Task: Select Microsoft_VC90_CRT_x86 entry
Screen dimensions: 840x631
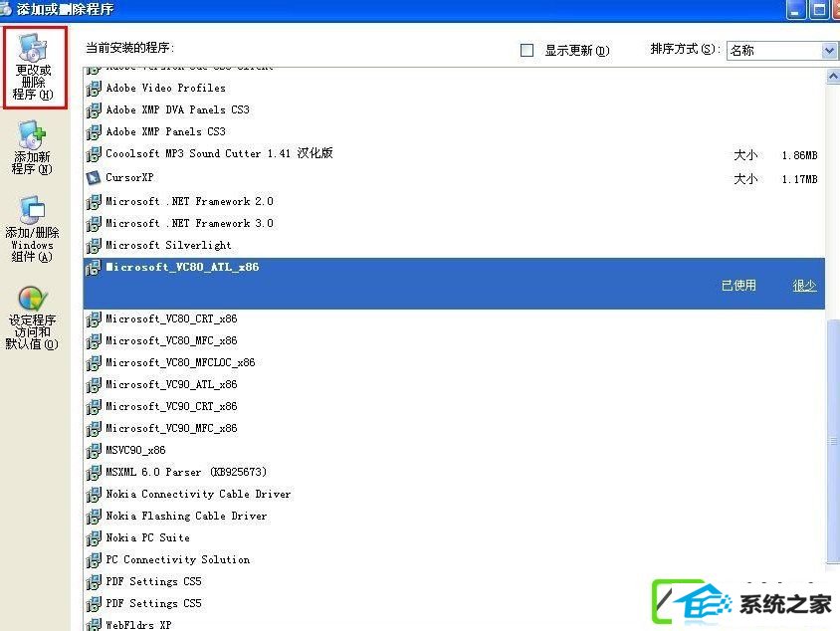Action: coord(171,407)
